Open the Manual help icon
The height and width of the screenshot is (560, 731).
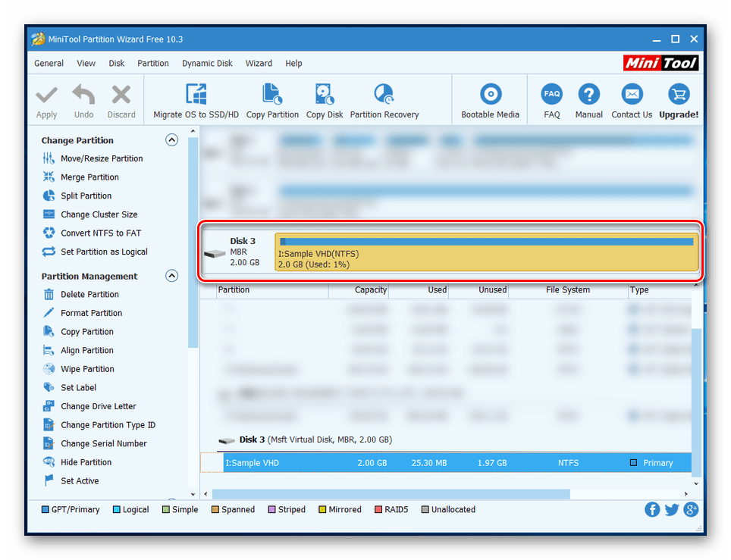(588, 94)
